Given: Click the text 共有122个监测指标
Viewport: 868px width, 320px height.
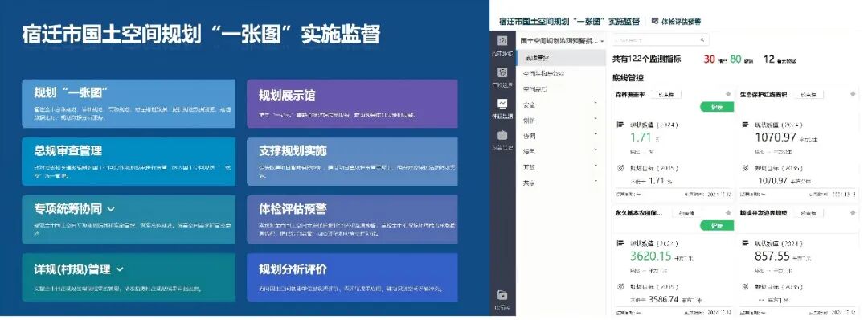Looking at the screenshot, I should click(x=646, y=59).
